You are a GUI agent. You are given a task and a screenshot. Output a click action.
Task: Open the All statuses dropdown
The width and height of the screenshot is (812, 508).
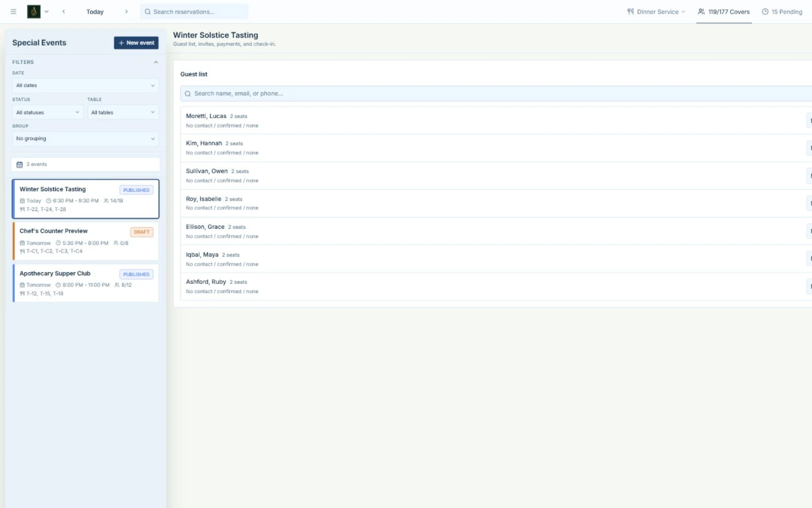coord(48,113)
